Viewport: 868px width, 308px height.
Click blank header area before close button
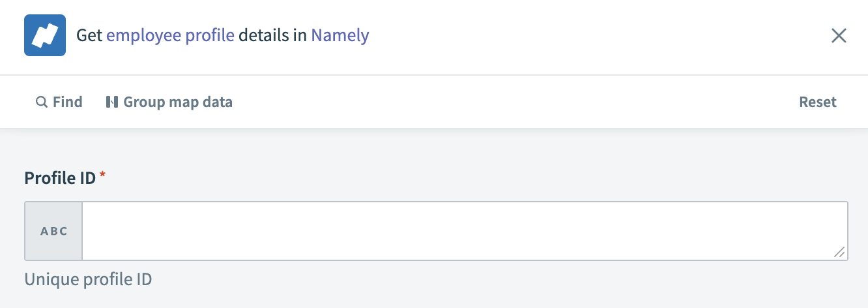586,35
